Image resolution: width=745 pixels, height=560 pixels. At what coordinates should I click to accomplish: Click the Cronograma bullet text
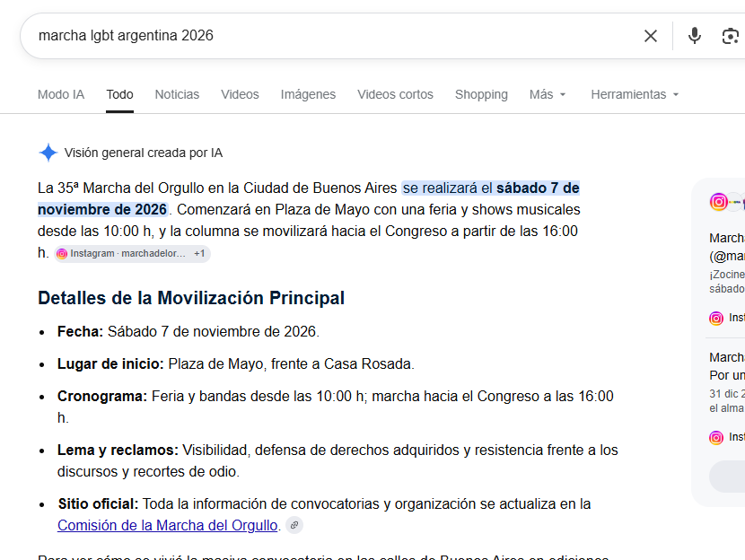pyautogui.click(x=336, y=407)
